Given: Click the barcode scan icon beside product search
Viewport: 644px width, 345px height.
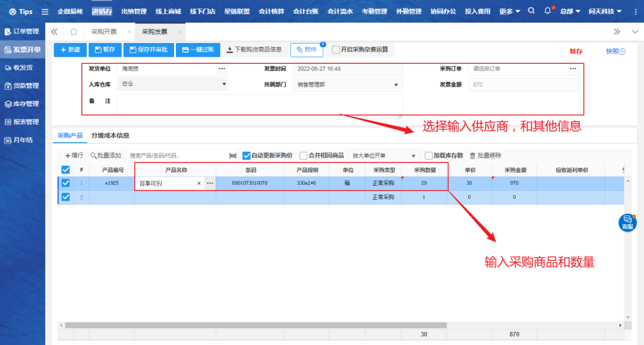Looking at the screenshot, I should (x=233, y=156).
